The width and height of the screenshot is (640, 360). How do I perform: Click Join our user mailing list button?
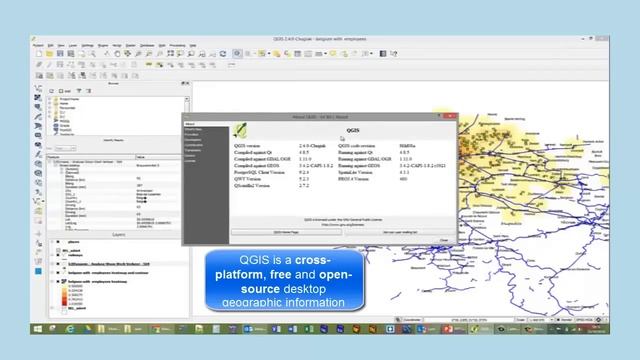click(x=400, y=232)
